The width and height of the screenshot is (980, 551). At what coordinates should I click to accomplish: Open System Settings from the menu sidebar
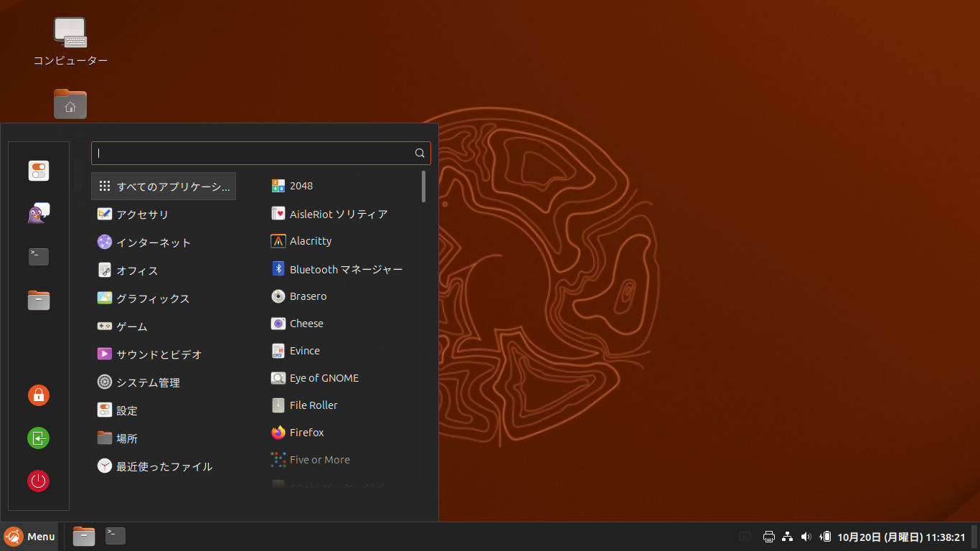[x=38, y=171]
